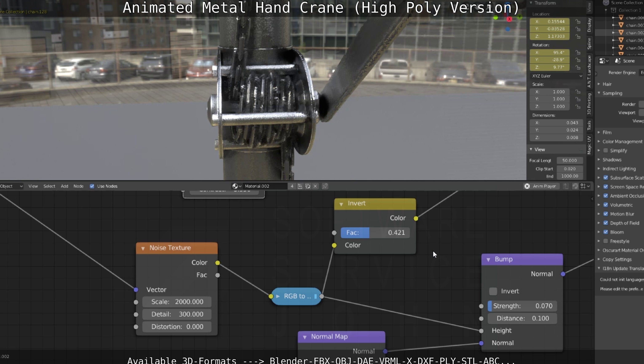The image size is (644, 364).
Task: Click the Scene properties icon
Action: pyautogui.click(x=618, y=61)
